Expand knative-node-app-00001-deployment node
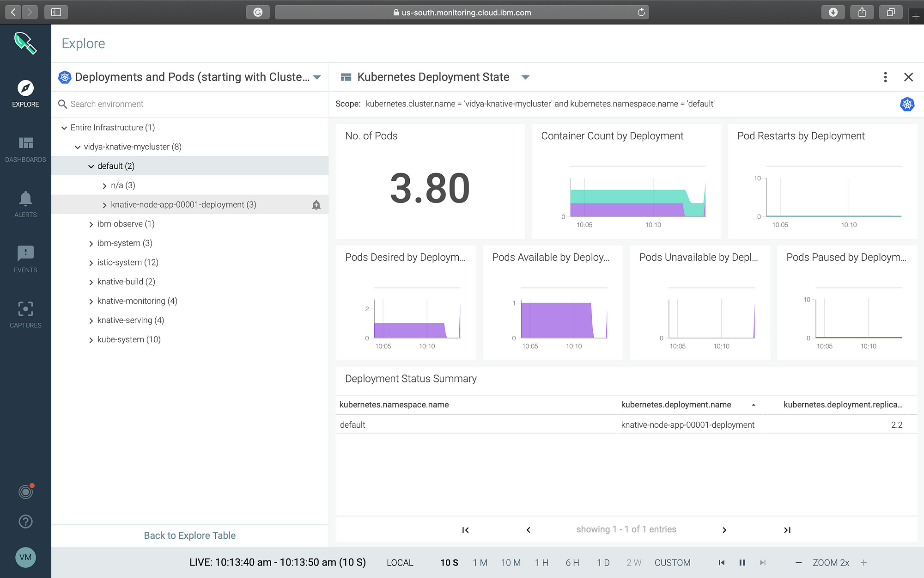Image resolution: width=924 pixels, height=578 pixels. coord(104,205)
